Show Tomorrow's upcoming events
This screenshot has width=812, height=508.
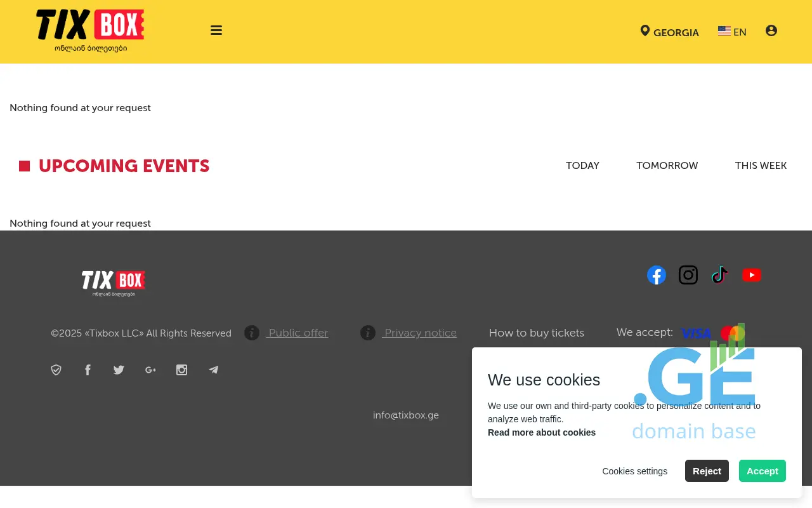(x=667, y=166)
